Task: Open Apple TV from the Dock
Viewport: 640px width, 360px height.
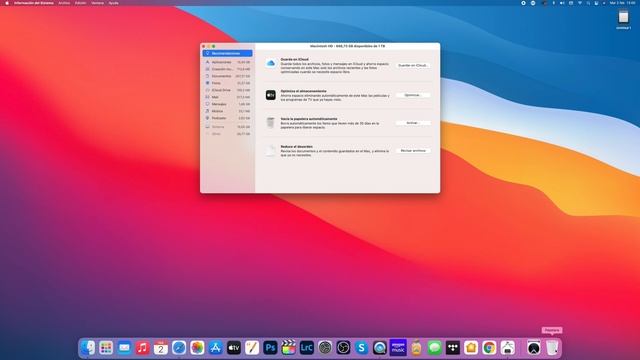Action: pos(234,348)
